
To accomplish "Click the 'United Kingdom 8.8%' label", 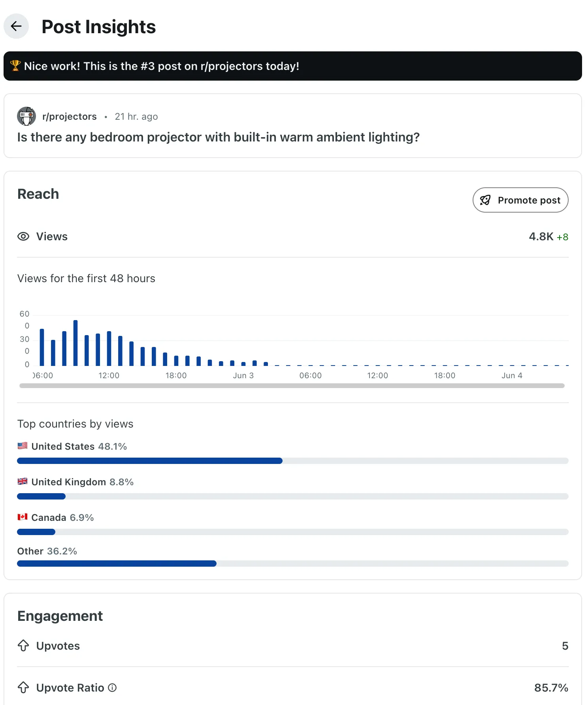I will [x=83, y=482].
